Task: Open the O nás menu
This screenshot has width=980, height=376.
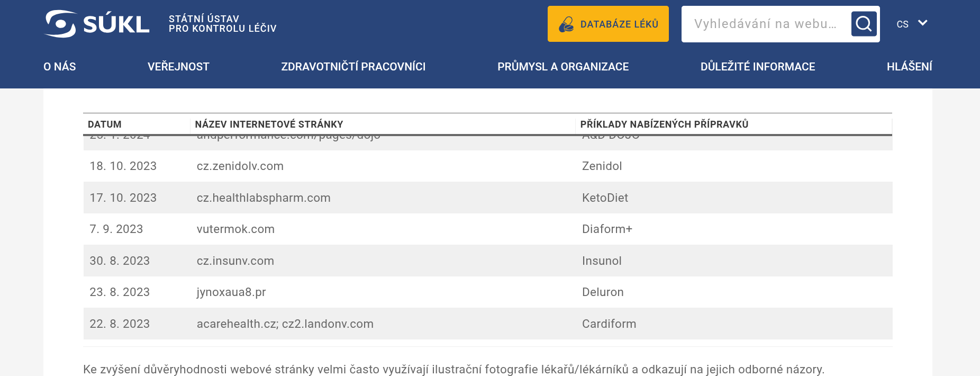Action: click(x=60, y=67)
